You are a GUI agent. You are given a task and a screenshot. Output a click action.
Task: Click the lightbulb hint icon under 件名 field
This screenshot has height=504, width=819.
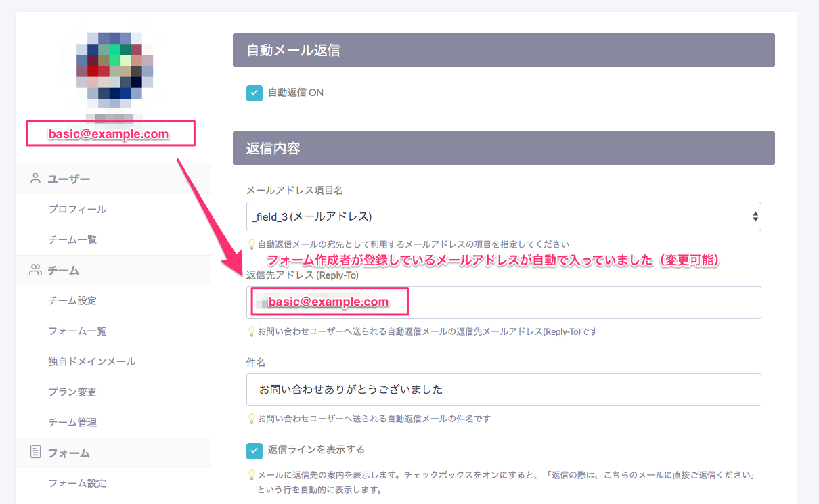(x=252, y=419)
